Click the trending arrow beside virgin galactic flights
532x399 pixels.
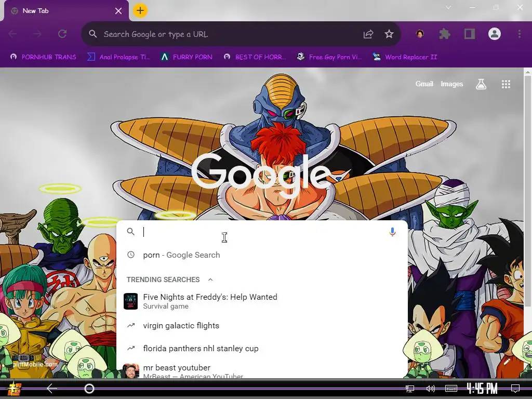click(x=130, y=325)
